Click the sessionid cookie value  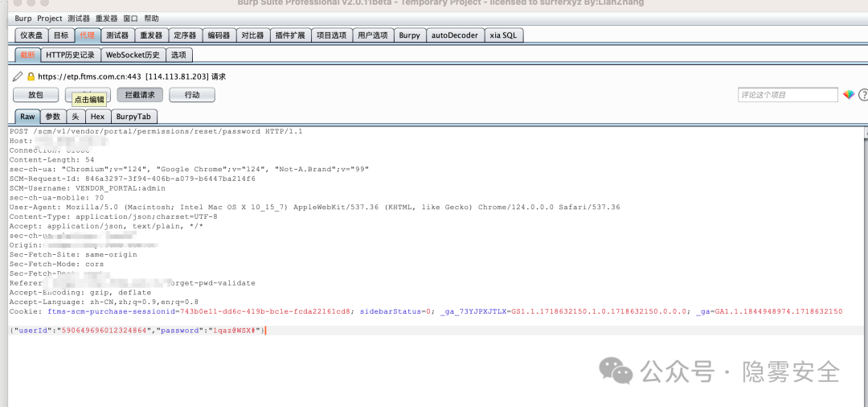[x=266, y=311]
